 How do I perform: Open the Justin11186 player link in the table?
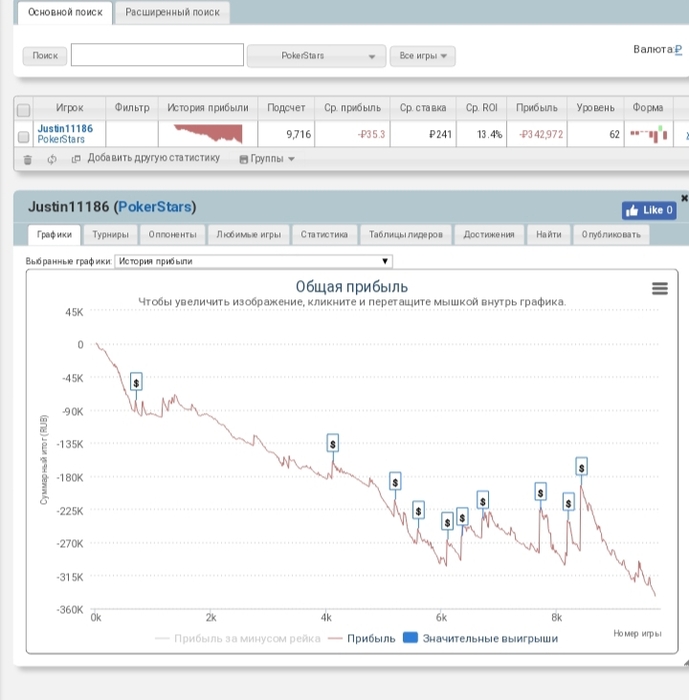65,129
